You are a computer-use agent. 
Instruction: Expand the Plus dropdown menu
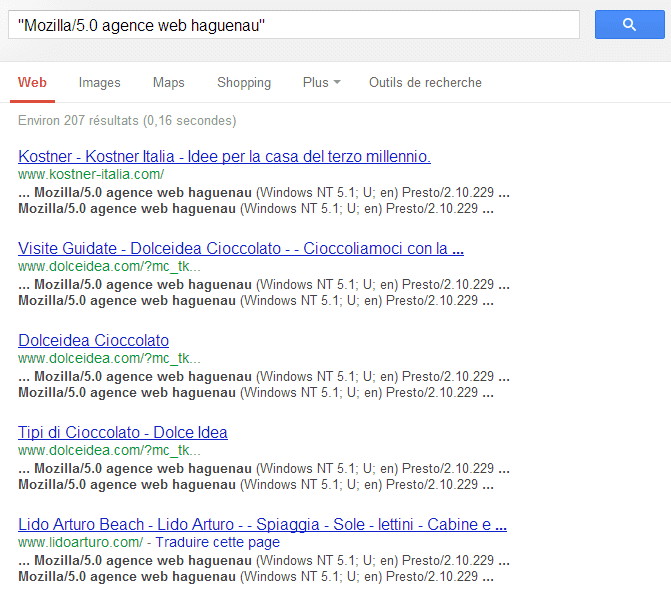321,82
